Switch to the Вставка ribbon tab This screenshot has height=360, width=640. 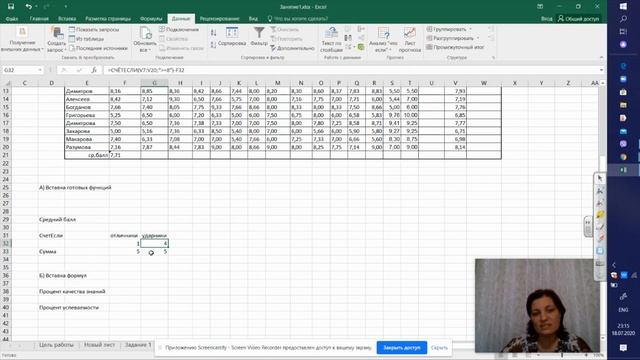[x=67, y=19]
